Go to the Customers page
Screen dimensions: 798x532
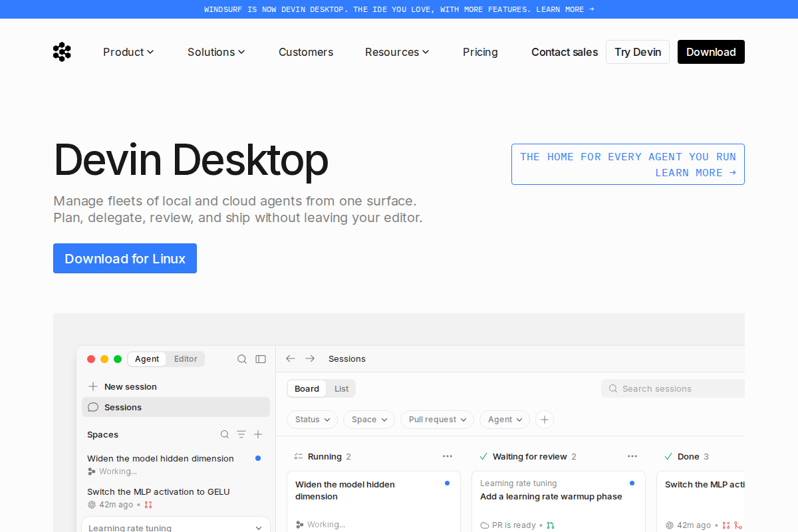pos(306,52)
